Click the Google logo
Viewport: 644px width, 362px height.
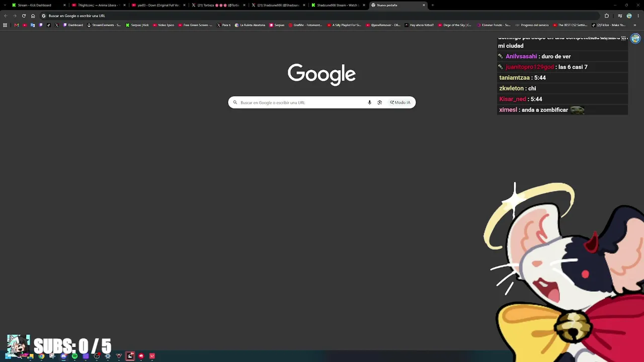(x=322, y=73)
